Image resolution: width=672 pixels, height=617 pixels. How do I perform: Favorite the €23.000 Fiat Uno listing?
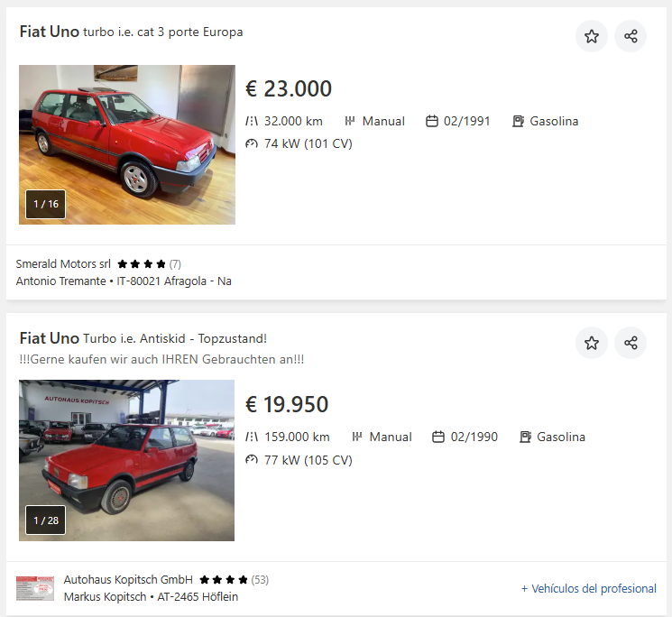coord(592,36)
